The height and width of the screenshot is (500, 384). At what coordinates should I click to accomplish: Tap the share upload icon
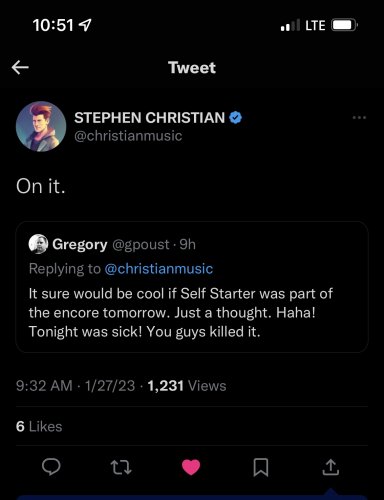tap(331, 467)
